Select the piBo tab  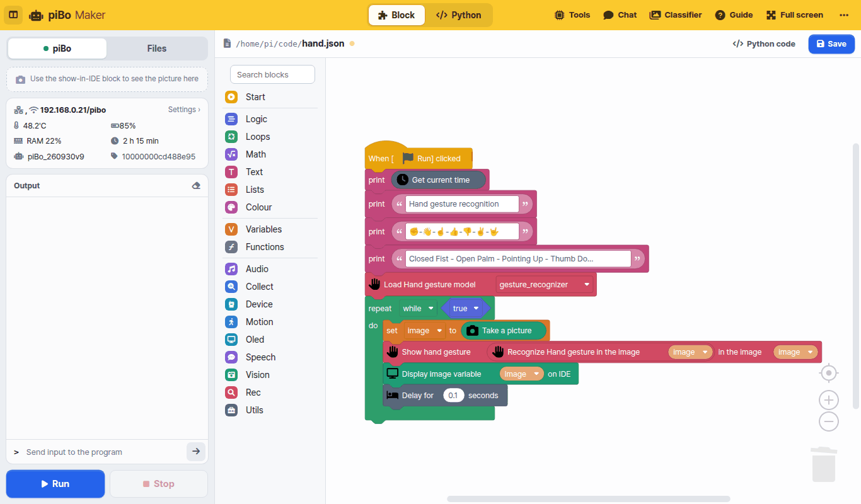57,49
